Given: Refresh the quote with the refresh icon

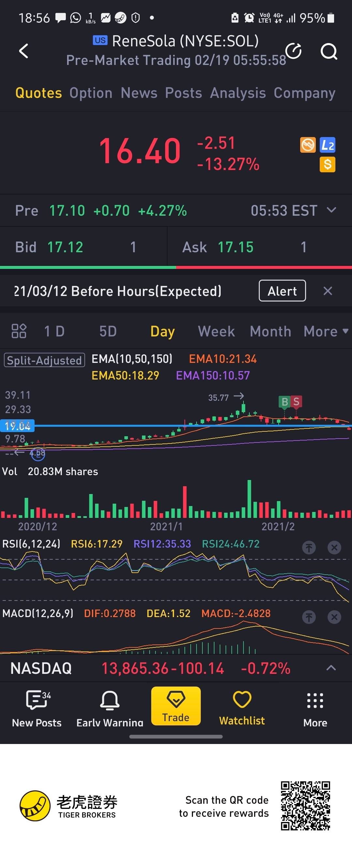Looking at the screenshot, I should tap(293, 51).
